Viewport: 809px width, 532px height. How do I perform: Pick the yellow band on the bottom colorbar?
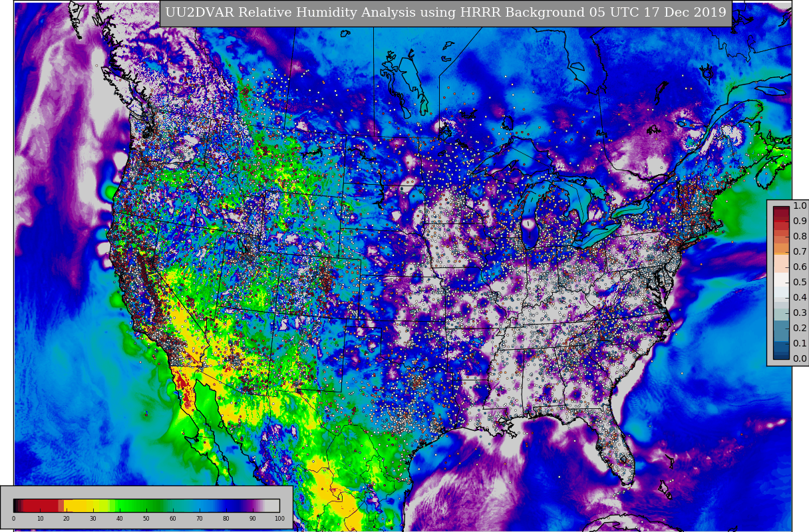click(75, 505)
